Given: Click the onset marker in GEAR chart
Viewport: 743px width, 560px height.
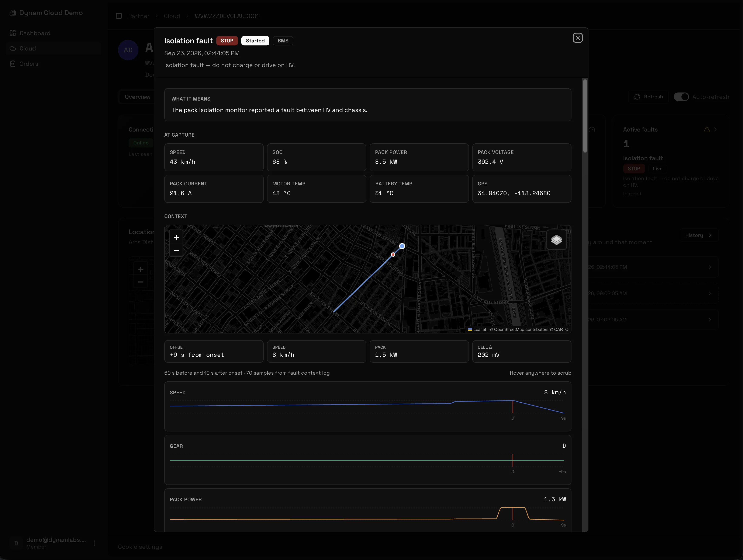Looking at the screenshot, I should coord(512,460).
